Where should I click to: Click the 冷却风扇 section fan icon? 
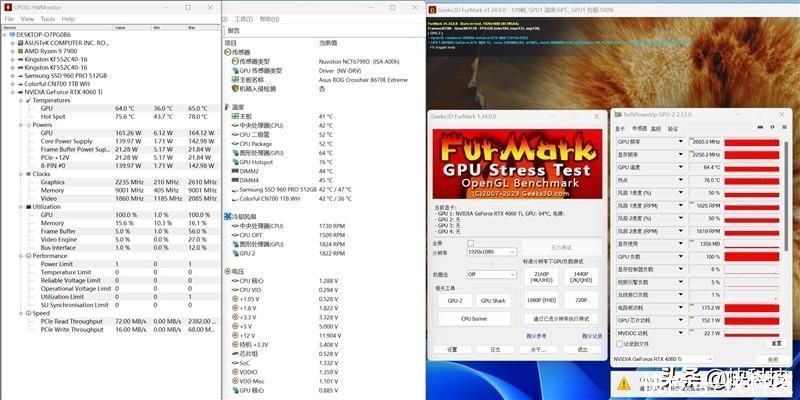point(228,217)
